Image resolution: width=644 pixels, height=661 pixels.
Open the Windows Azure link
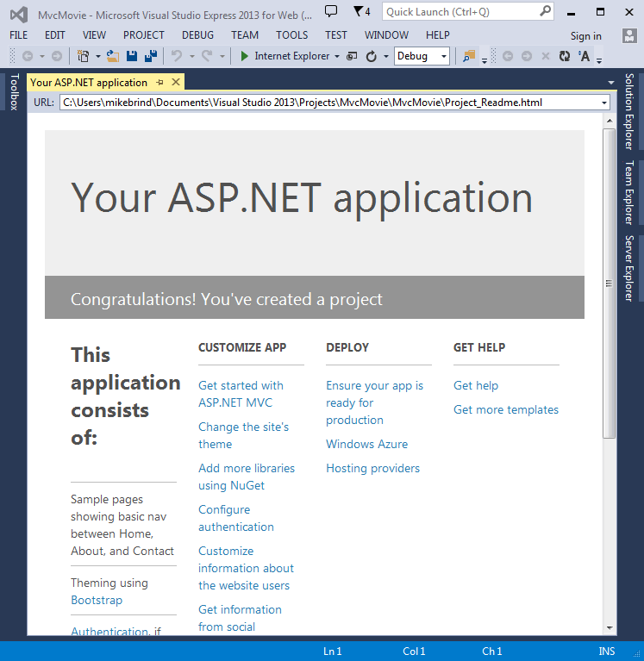[x=367, y=444]
